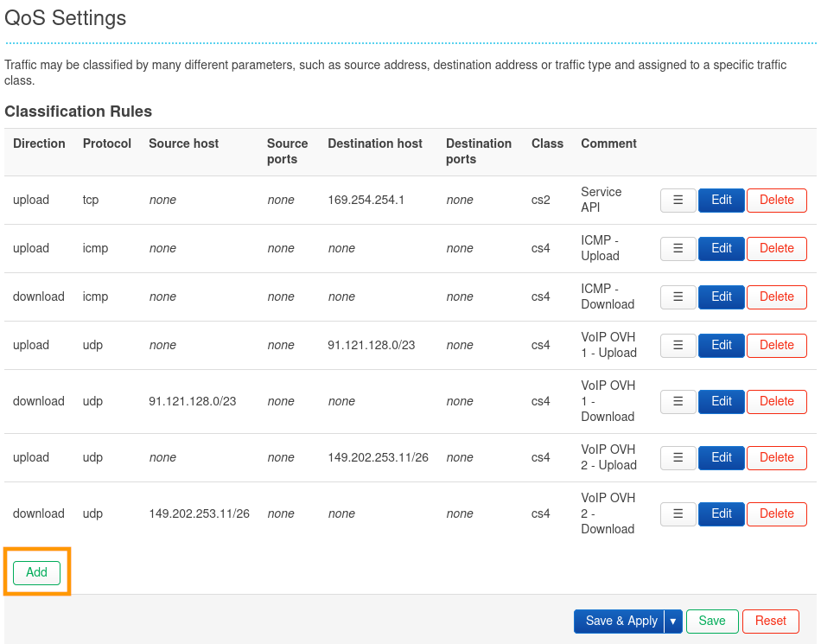The width and height of the screenshot is (821, 644).
Task: Add a new classification rule
Action: 36,572
